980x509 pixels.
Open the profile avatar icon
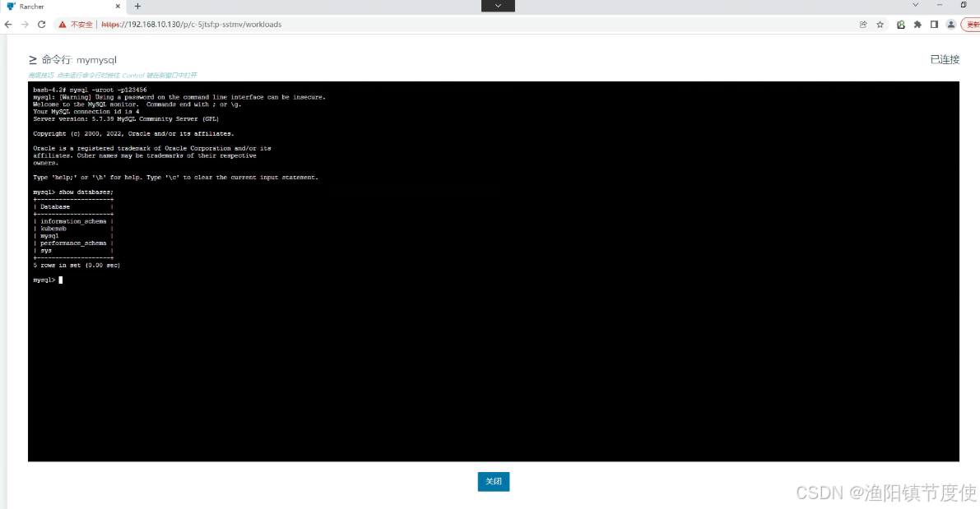(x=951, y=25)
